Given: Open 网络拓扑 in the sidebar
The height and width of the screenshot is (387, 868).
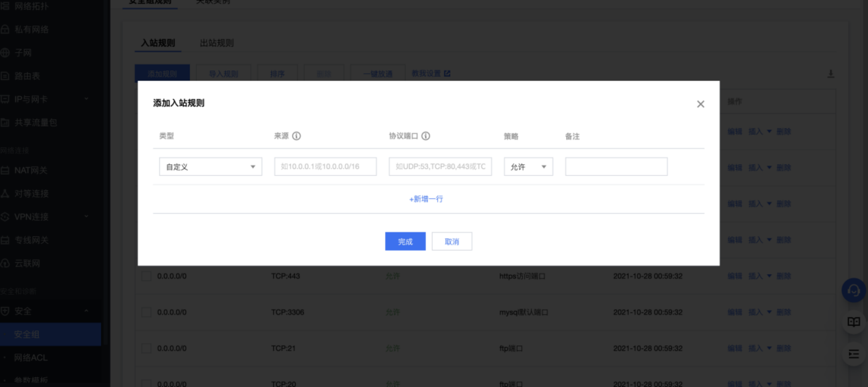Looking at the screenshot, I should click(31, 6).
